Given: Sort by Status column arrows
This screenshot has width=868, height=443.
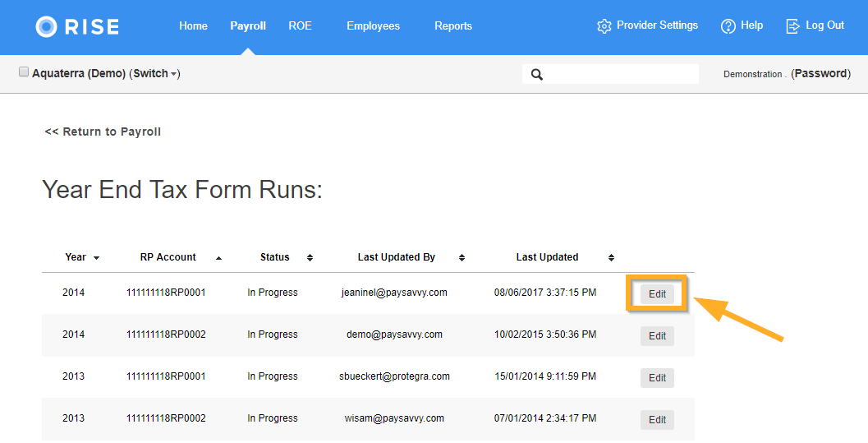Looking at the screenshot, I should (310, 257).
